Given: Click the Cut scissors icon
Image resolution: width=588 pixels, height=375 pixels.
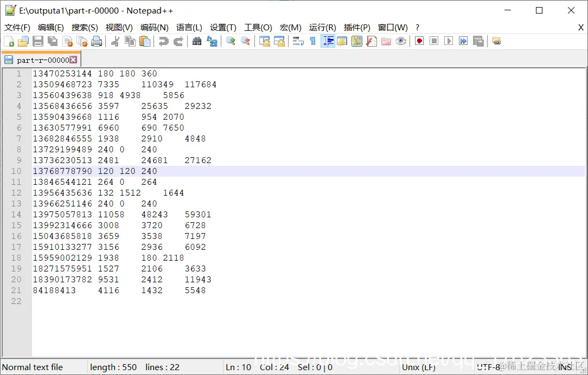Looking at the screenshot, I should click(115, 41).
